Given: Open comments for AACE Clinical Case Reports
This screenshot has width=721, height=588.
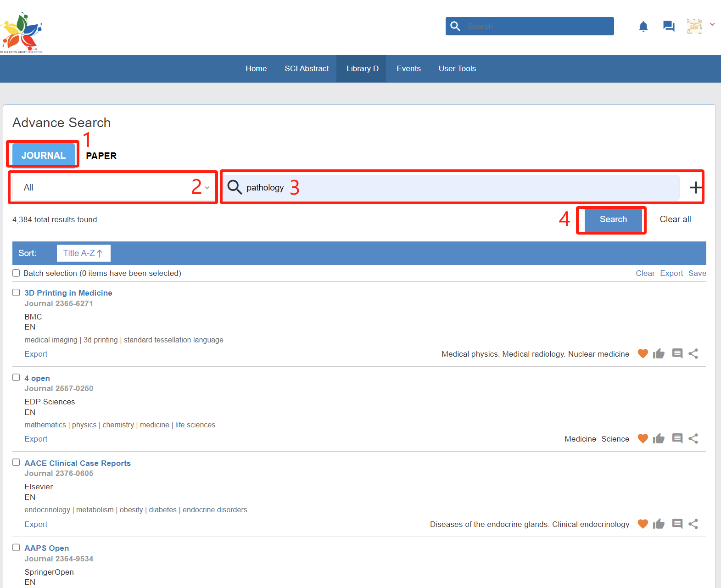Looking at the screenshot, I should [677, 524].
